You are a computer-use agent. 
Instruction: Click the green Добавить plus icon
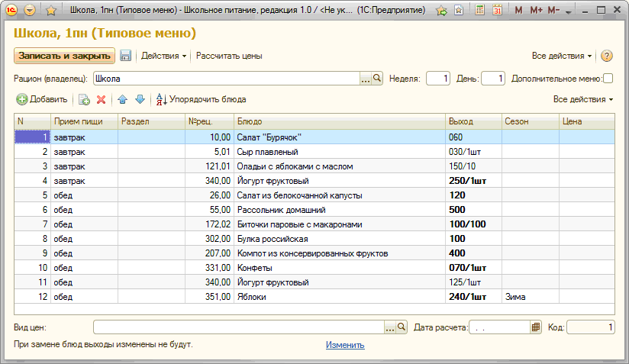click(21, 99)
